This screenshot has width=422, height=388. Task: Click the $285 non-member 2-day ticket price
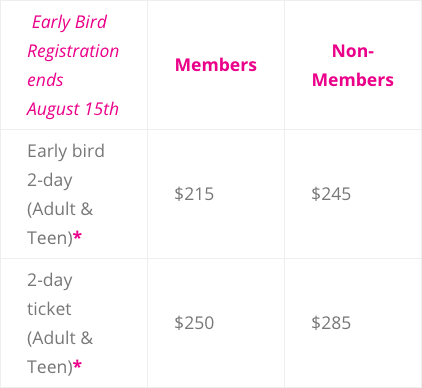pos(331,323)
